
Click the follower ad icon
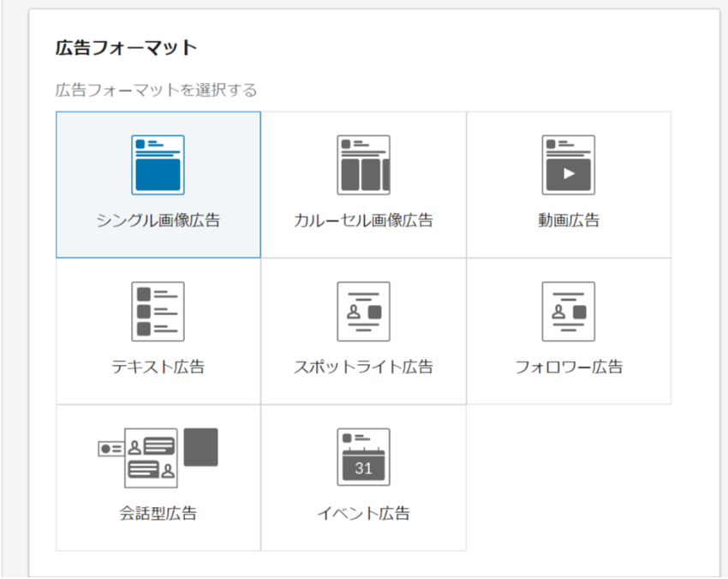568,312
